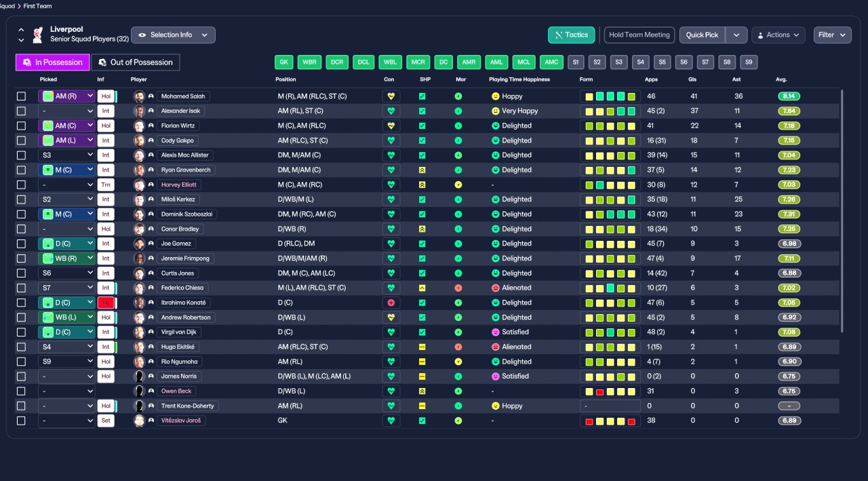
Task: Open the Selection Info dropdown
Action: [x=173, y=35]
